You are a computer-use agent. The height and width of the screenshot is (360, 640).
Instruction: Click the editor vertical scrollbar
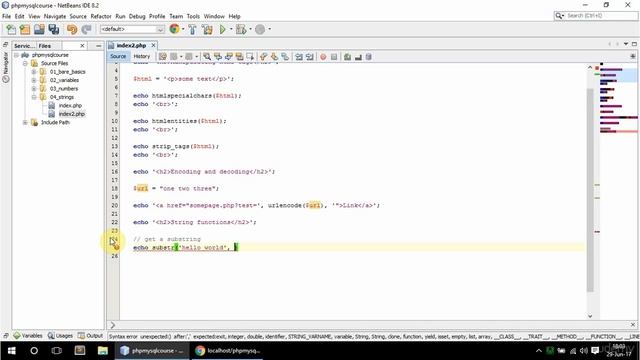(x=590, y=190)
